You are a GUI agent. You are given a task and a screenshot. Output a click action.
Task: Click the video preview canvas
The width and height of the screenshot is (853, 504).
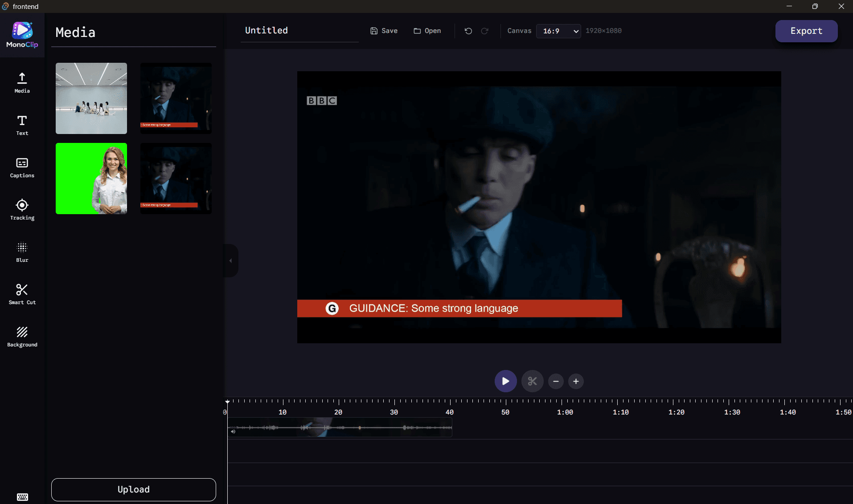pyautogui.click(x=539, y=207)
